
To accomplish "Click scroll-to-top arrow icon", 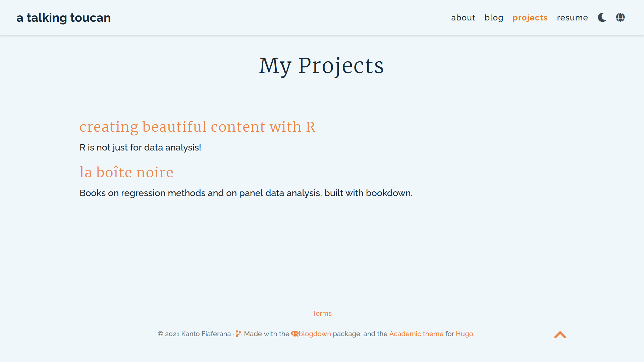I will (560, 335).
